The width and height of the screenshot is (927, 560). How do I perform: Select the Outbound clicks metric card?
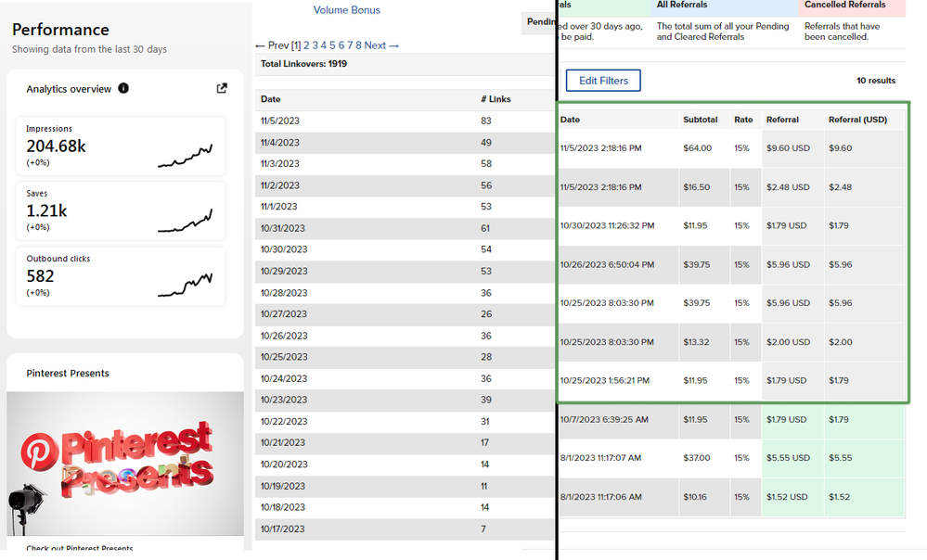pyautogui.click(x=121, y=275)
